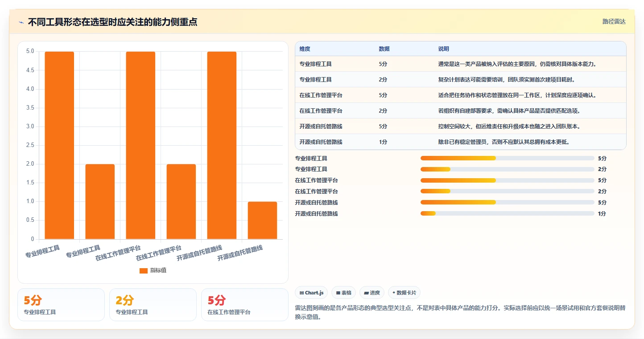
Task: Select the 进度 chip
Action: point(372,293)
